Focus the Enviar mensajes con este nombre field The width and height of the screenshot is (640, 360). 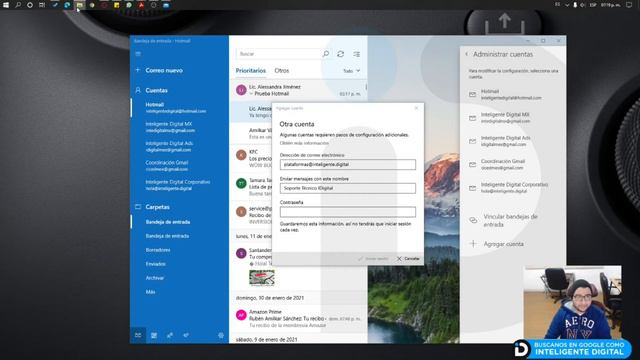(348, 188)
